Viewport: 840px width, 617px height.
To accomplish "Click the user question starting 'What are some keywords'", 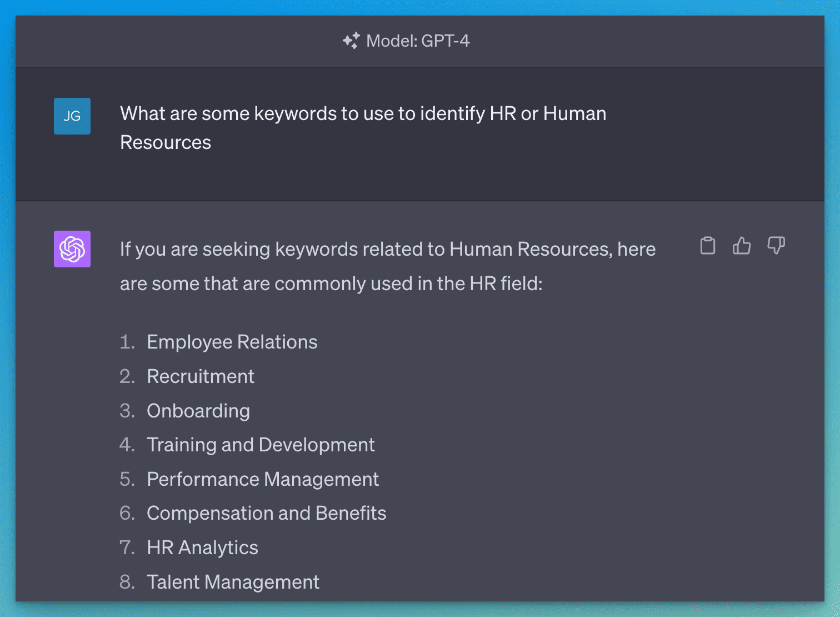I will (x=363, y=113).
